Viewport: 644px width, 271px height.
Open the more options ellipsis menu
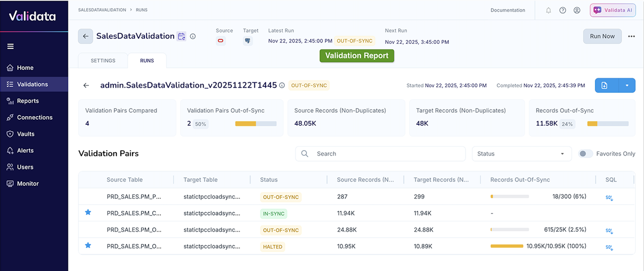click(x=632, y=36)
